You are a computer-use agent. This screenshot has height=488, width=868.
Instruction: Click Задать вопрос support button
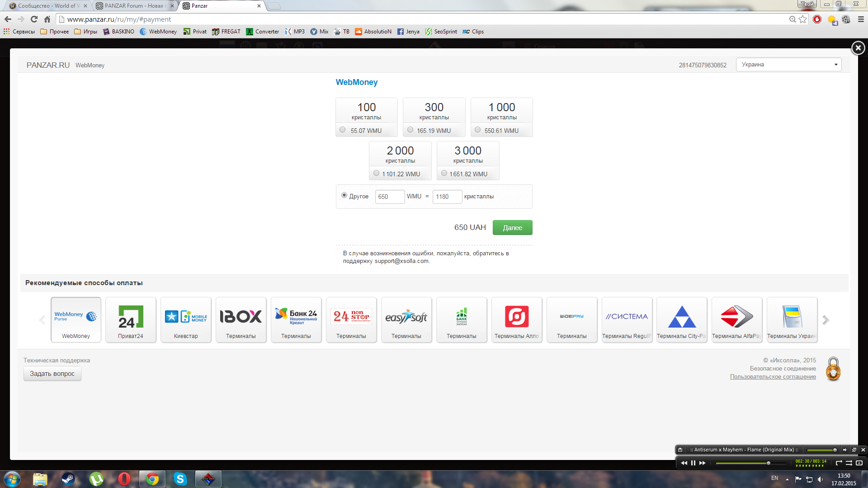(x=52, y=374)
